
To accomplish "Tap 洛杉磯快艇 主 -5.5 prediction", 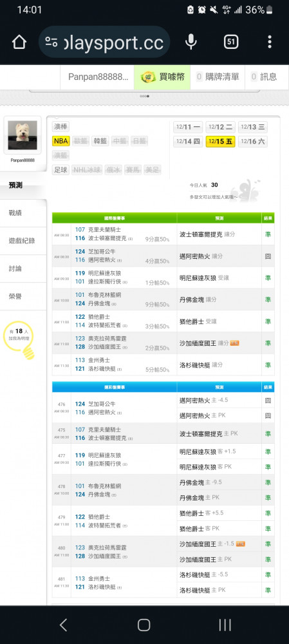I will coord(203,574).
